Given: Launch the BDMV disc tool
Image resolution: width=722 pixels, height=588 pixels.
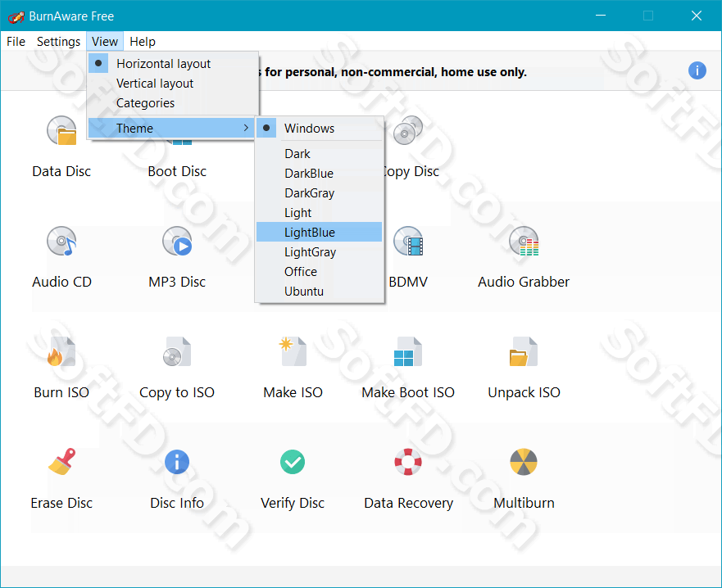Looking at the screenshot, I should pyautogui.click(x=408, y=258).
